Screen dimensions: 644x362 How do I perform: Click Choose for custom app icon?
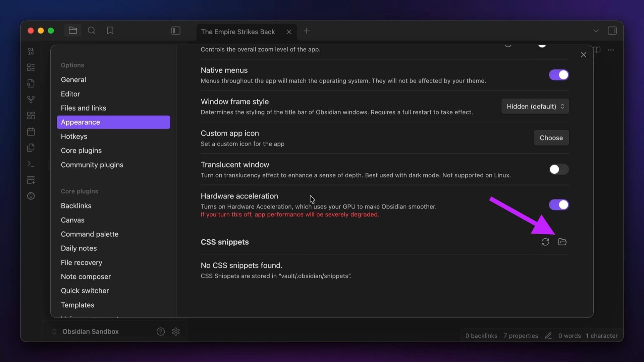[x=551, y=138]
